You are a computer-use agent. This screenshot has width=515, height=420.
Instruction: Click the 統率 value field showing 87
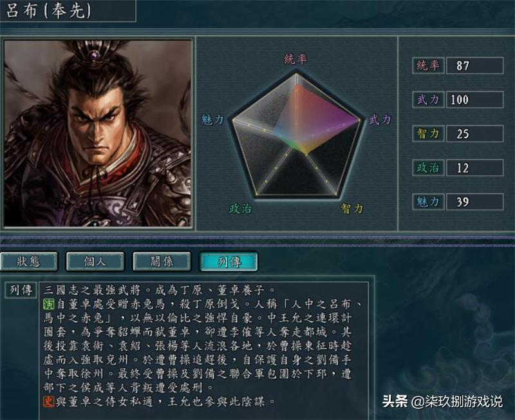point(474,66)
